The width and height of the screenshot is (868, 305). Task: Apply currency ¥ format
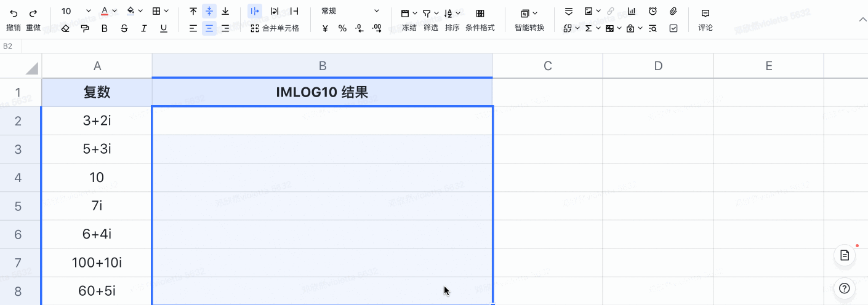coord(325,28)
